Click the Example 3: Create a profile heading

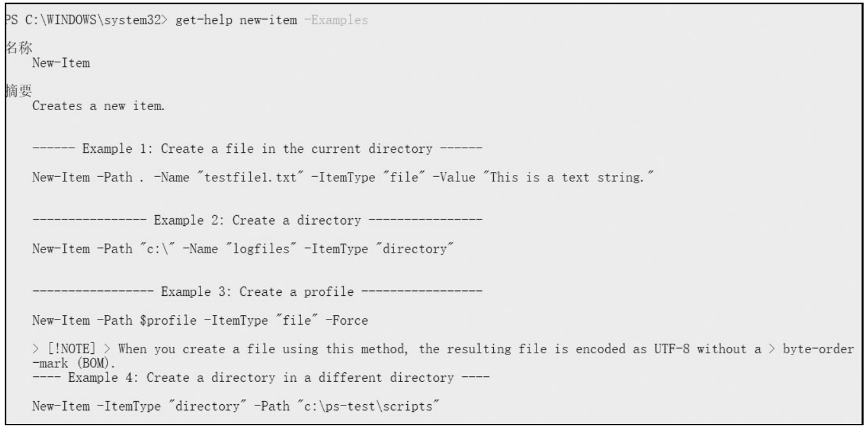(257, 292)
